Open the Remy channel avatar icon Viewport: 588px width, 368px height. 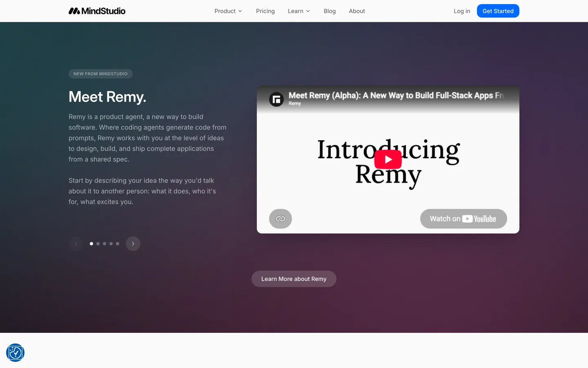276,99
